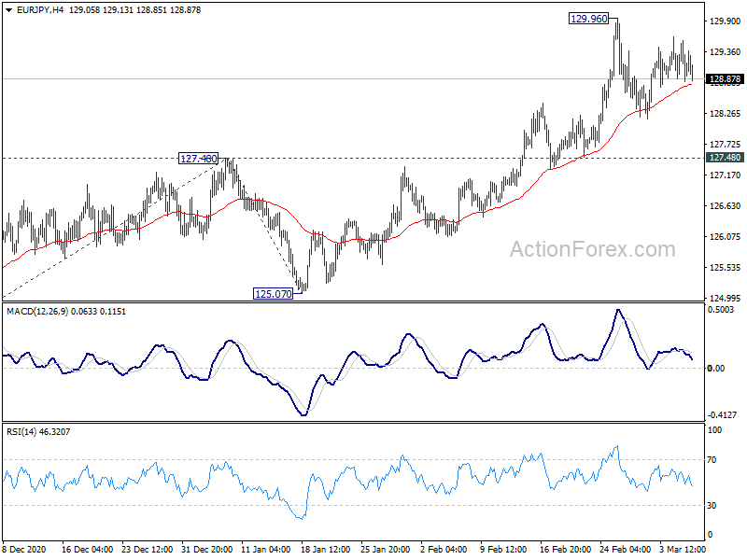Click the 23 Dec 12:00 time axis label
747x560 pixels.
click(148, 549)
